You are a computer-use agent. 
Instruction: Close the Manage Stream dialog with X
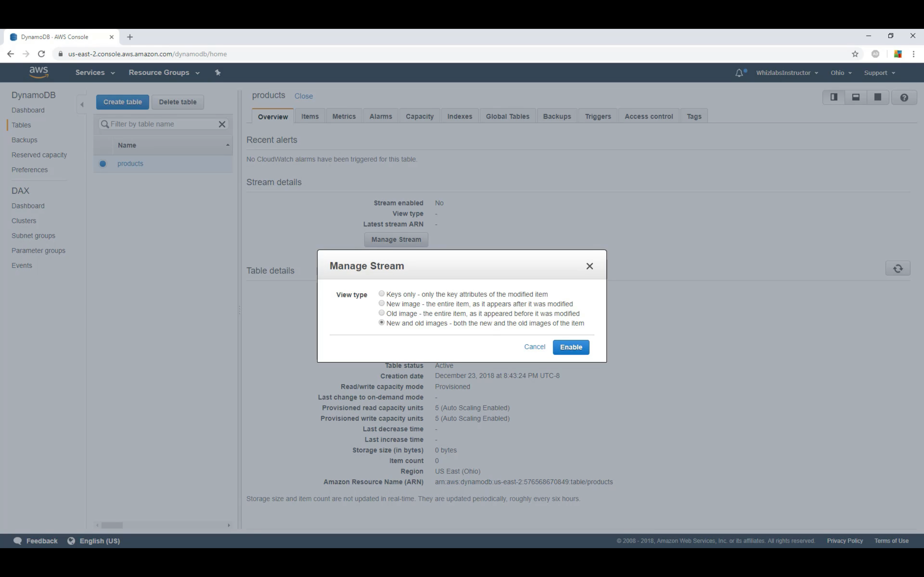pos(590,266)
